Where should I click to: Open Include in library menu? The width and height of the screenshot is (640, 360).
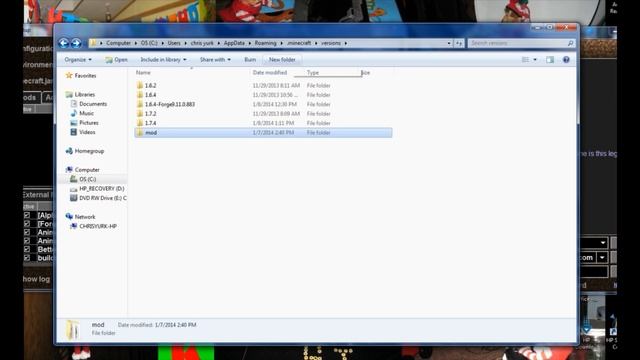tap(163, 60)
